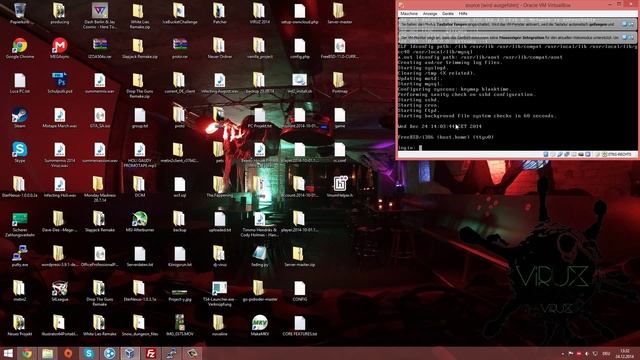
Task: Open the Windows Start button
Action: point(8,353)
